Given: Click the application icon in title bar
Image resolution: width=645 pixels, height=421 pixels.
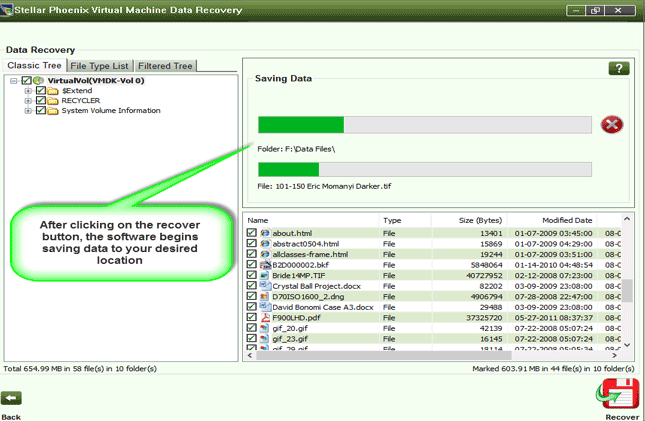Looking at the screenshot, I should pyautogui.click(x=7, y=10).
